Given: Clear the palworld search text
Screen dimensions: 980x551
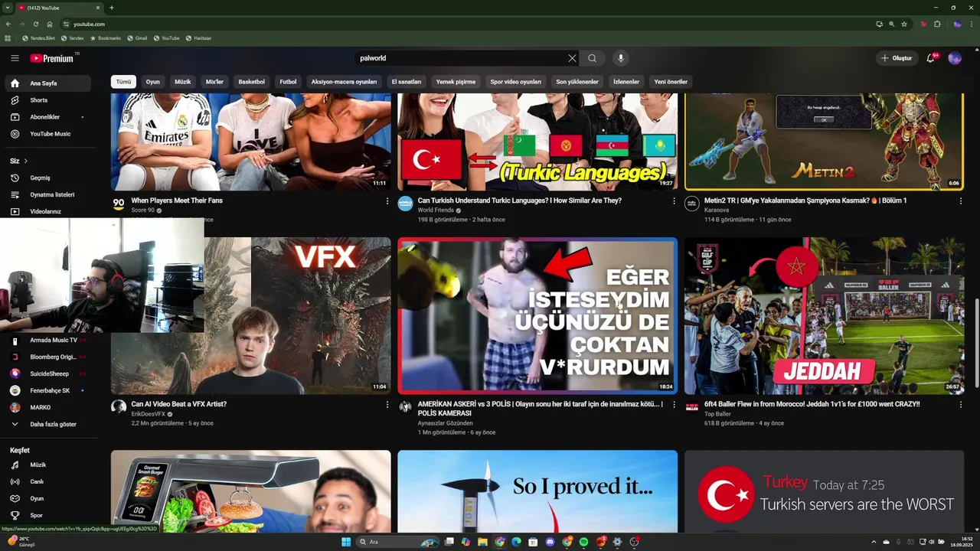Looking at the screenshot, I should tap(572, 58).
